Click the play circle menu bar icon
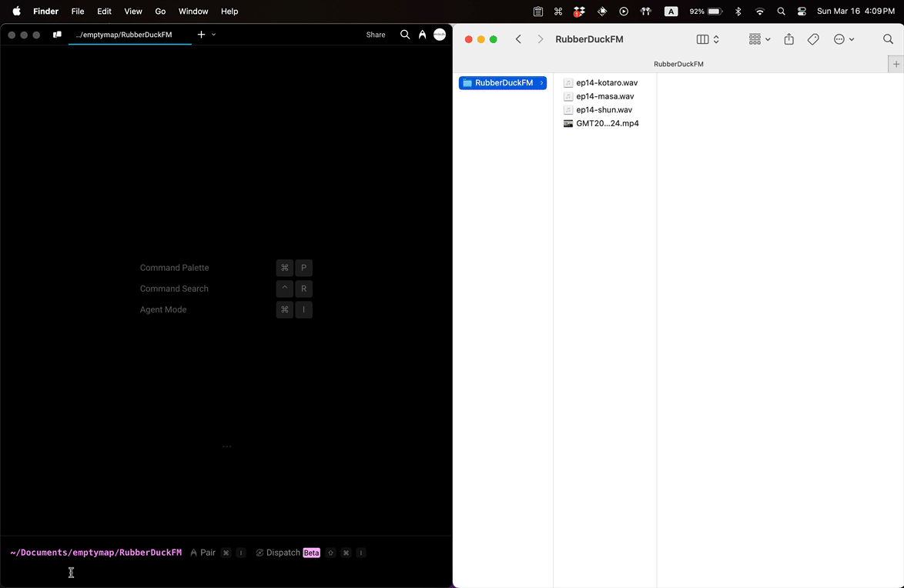Viewport: 904px width, 588px height. point(624,11)
